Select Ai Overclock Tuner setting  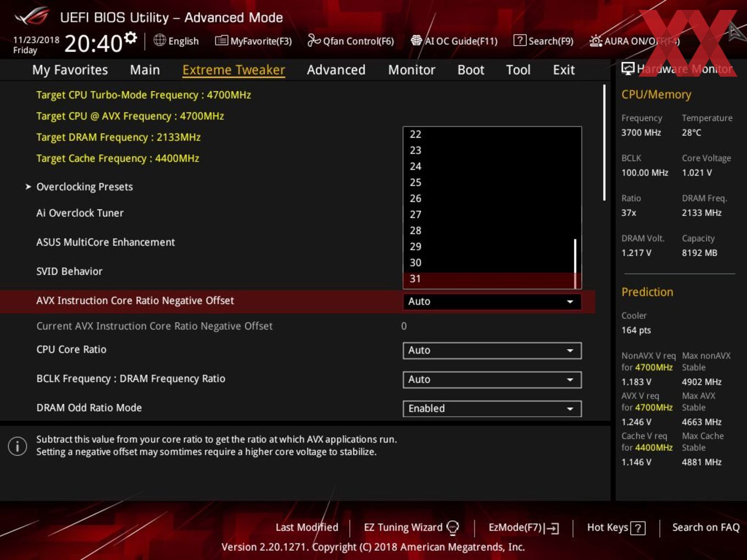pyautogui.click(x=80, y=213)
